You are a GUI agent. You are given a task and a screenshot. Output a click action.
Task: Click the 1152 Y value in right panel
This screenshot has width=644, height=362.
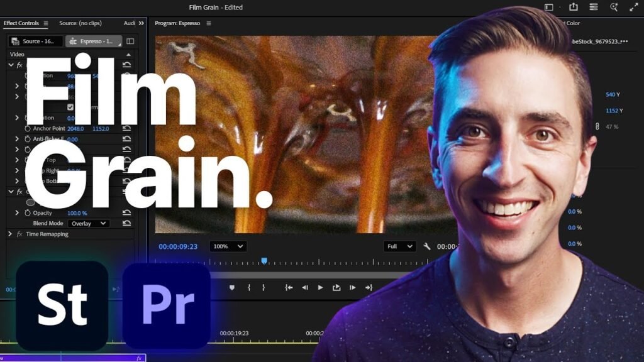[614, 111]
